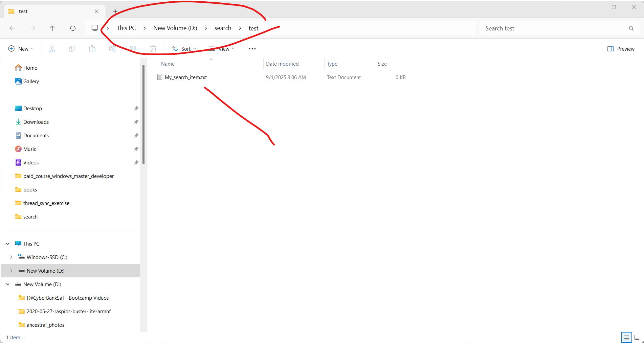Toggle the Preview pane
The height and width of the screenshot is (343, 644).
(x=621, y=48)
